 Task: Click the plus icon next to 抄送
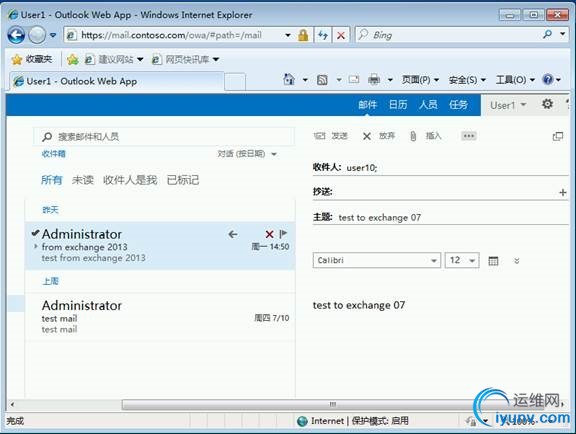[x=562, y=192]
